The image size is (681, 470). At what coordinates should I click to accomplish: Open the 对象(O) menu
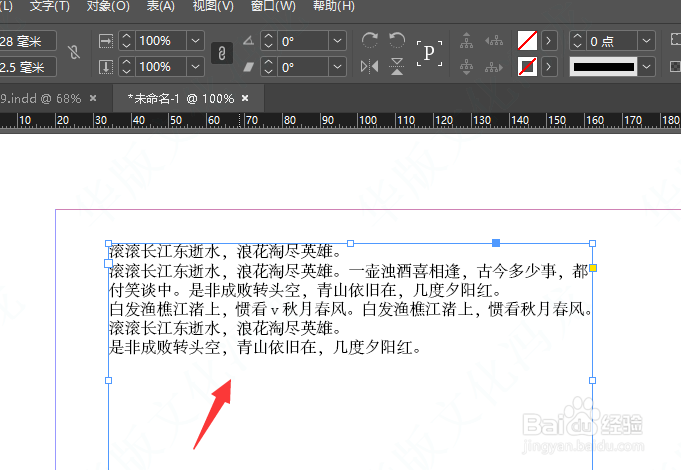(108, 6)
